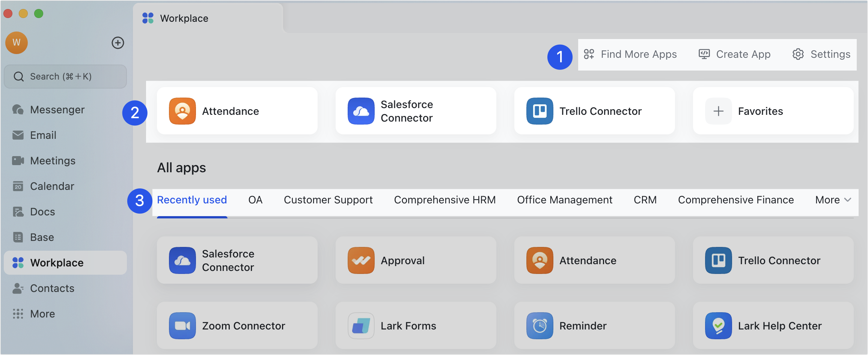Image resolution: width=868 pixels, height=355 pixels.
Task: Click Find More Apps
Action: coord(631,54)
